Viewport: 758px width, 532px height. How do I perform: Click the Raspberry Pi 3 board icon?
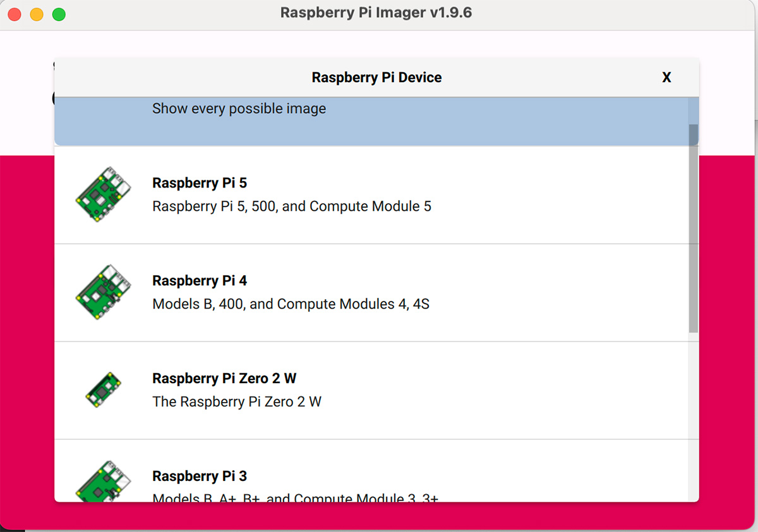pos(103,482)
